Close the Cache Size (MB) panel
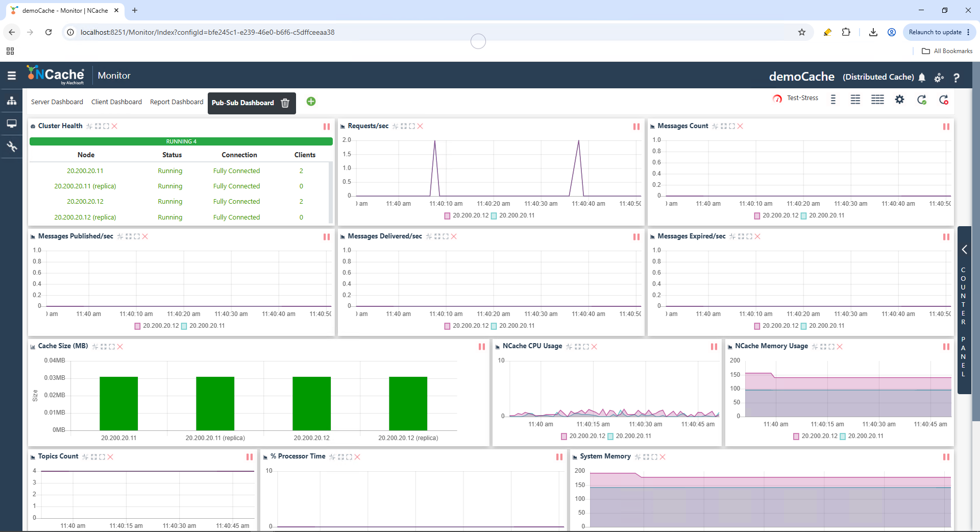980x532 pixels. coord(120,347)
